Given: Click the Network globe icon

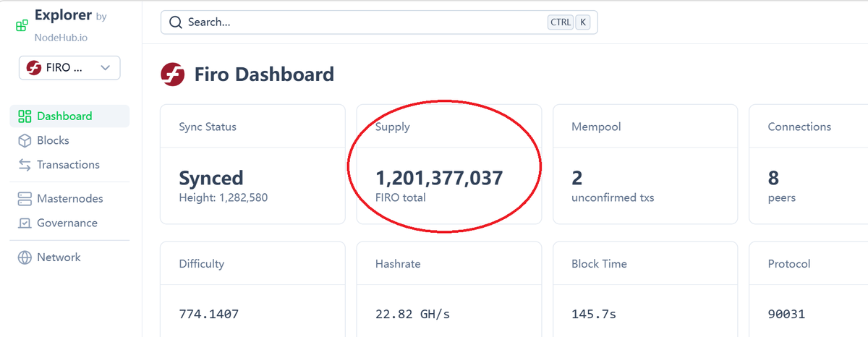Looking at the screenshot, I should click(25, 257).
